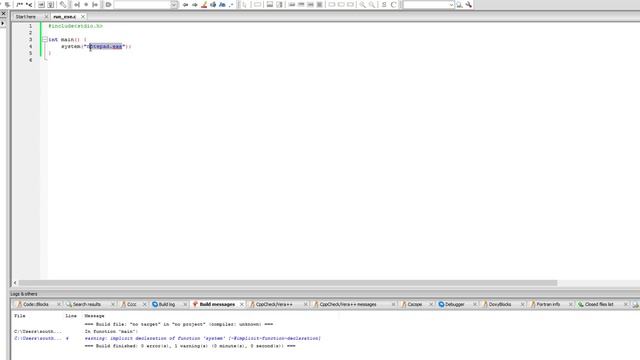Close the Closed files list tab

(626, 304)
